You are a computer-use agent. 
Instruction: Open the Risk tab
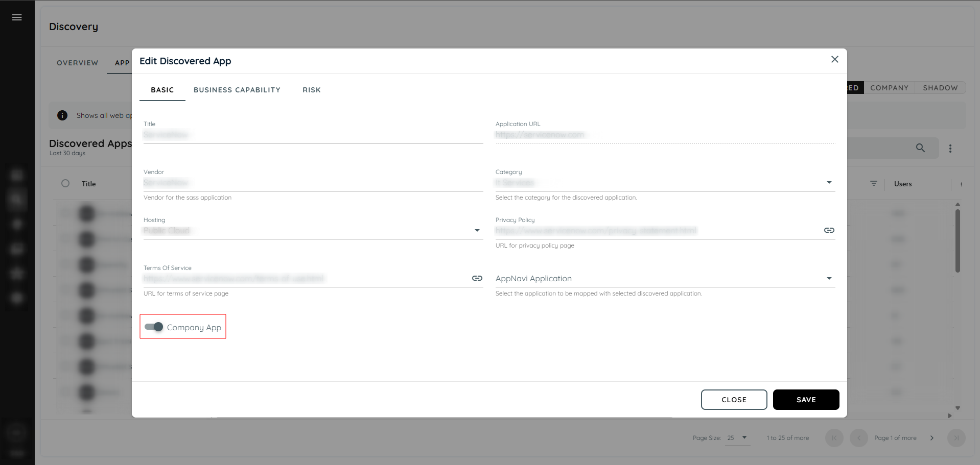tap(312, 90)
